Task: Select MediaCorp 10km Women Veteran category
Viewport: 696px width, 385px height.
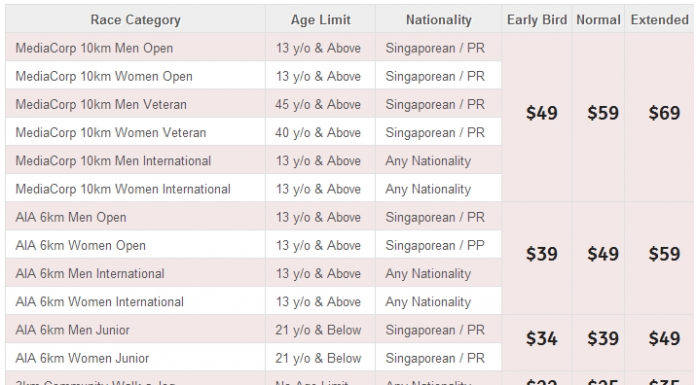Action: (111, 132)
